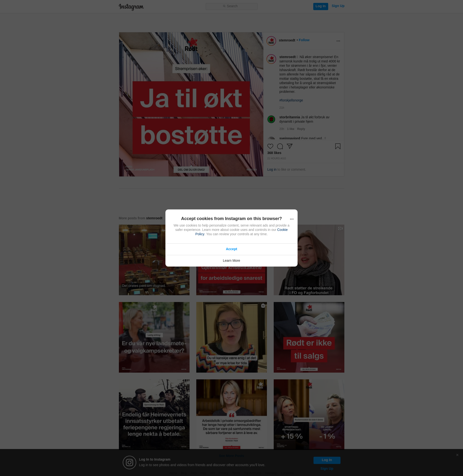Click the share paper plane icon
This screenshot has height=476, width=463.
coord(289,146)
